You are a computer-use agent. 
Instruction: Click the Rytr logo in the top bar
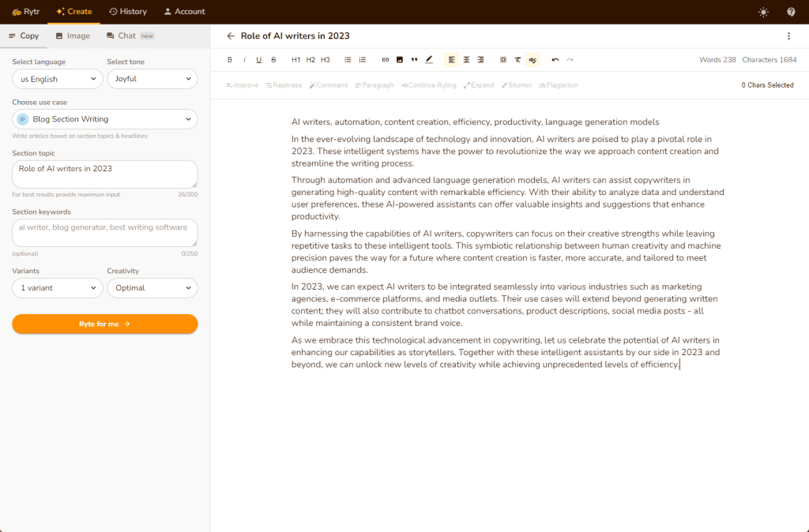(x=26, y=12)
